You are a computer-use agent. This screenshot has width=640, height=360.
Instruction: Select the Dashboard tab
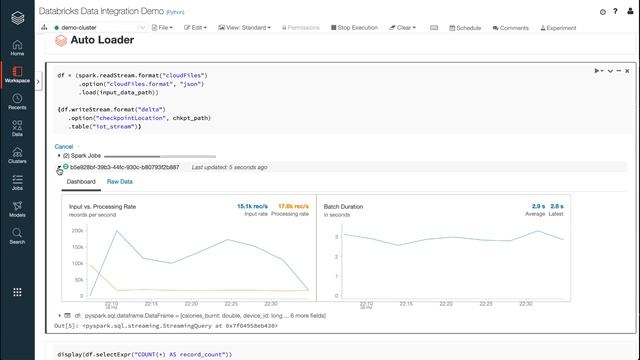[x=81, y=182]
